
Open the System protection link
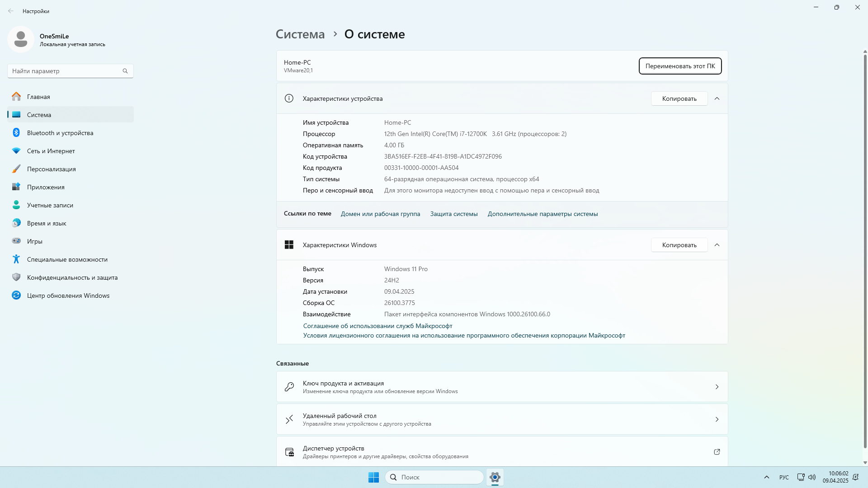pyautogui.click(x=453, y=214)
